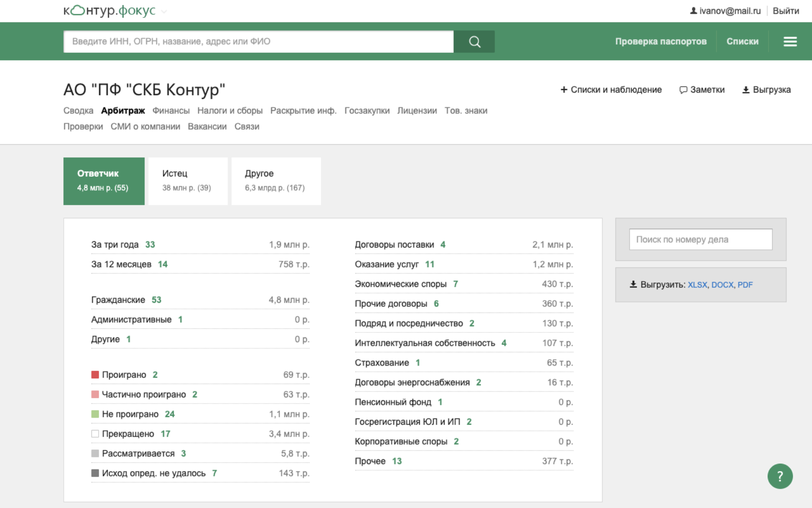Open the Финансы section
812x508 pixels.
(x=171, y=111)
